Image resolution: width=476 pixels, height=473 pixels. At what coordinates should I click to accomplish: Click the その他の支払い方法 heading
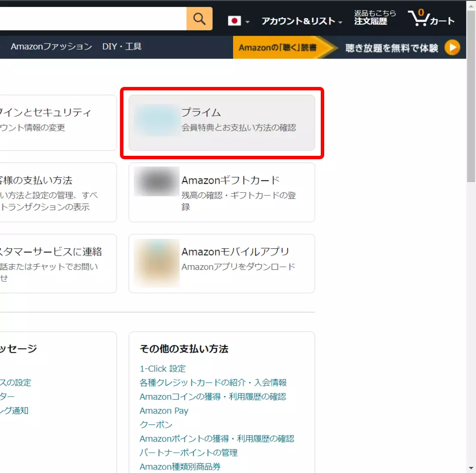(x=184, y=349)
